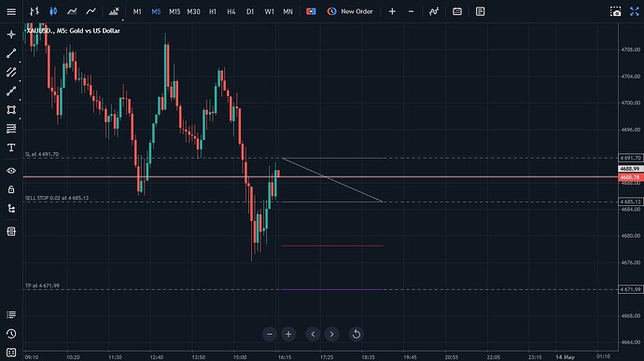Image resolution: width=644 pixels, height=361 pixels.
Task: Toggle one-click trading panel icon
Action: coord(311,11)
